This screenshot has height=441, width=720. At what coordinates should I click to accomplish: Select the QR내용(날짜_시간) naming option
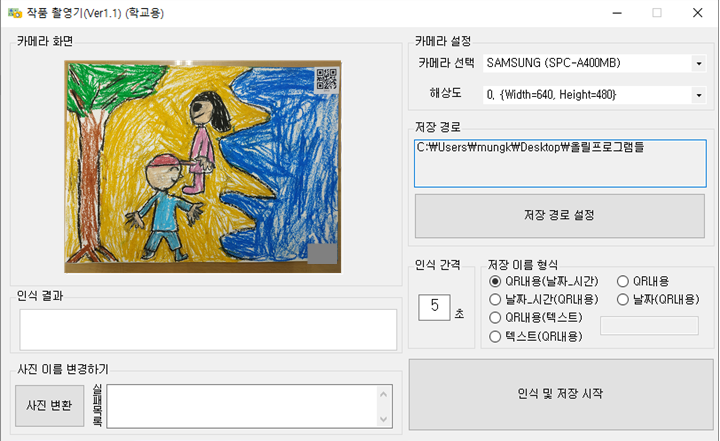click(495, 282)
